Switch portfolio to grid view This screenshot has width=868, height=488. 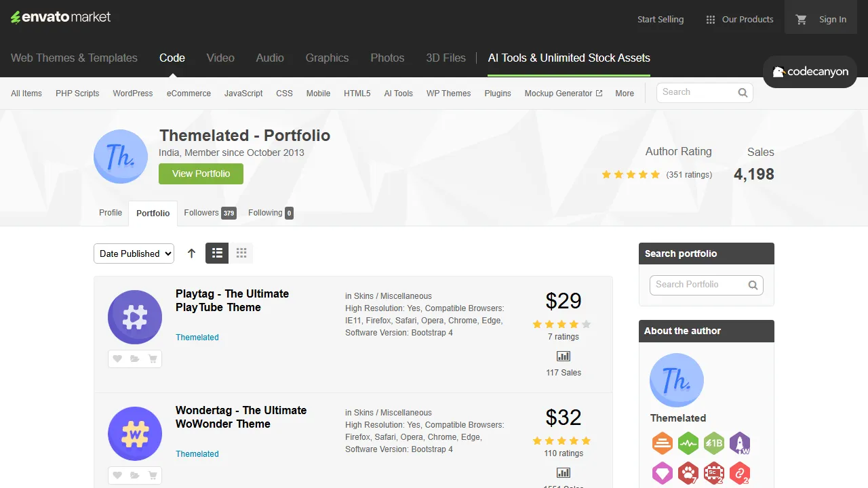point(241,253)
